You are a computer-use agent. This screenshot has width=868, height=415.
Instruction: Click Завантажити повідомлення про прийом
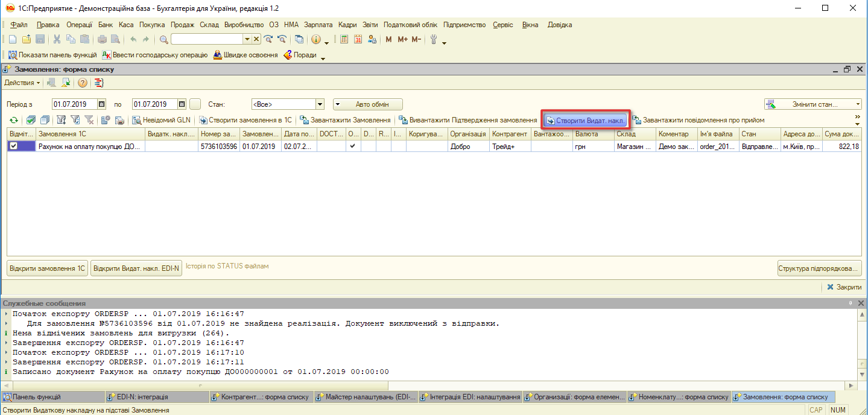[x=698, y=120]
